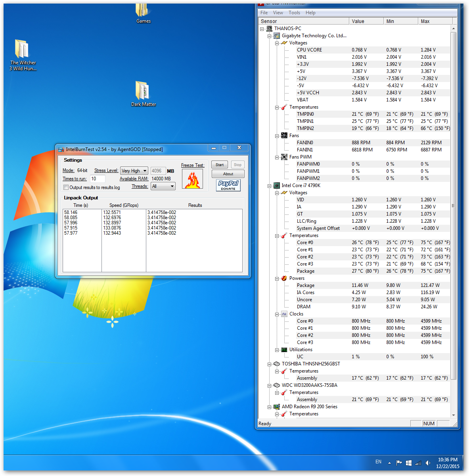Collapse the Powers section

point(277,278)
